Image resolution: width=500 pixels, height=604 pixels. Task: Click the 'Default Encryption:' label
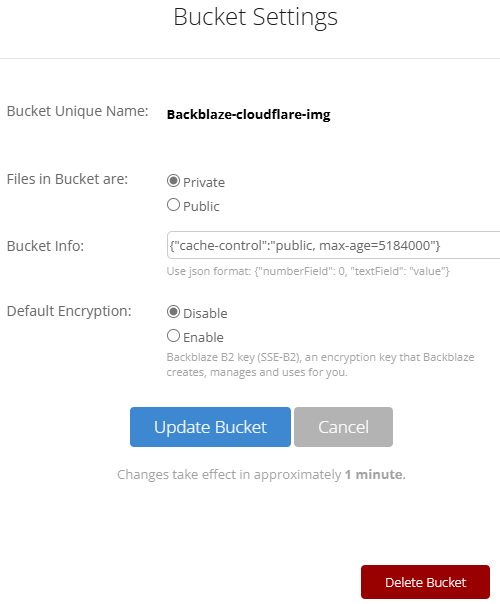pos(69,311)
